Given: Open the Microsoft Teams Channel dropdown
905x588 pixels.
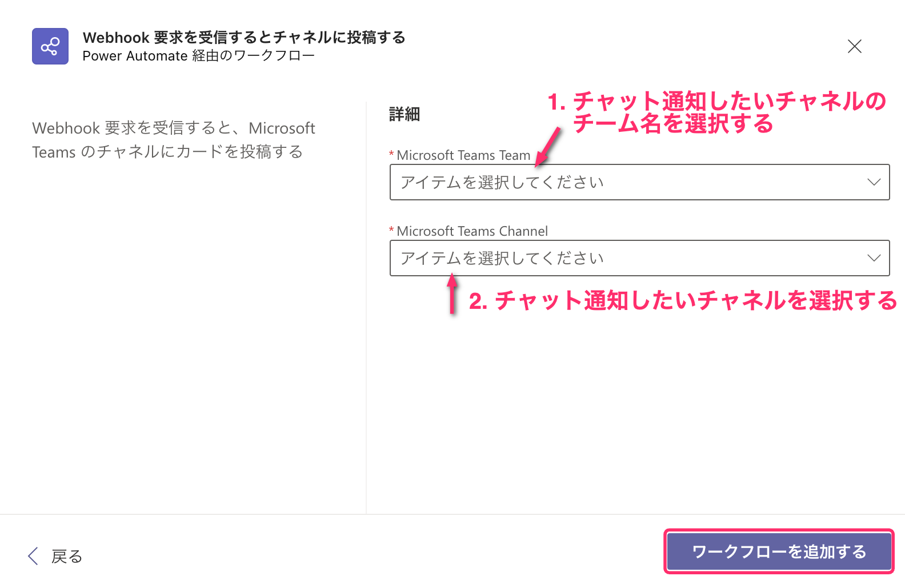Looking at the screenshot, I should (639, 258).
